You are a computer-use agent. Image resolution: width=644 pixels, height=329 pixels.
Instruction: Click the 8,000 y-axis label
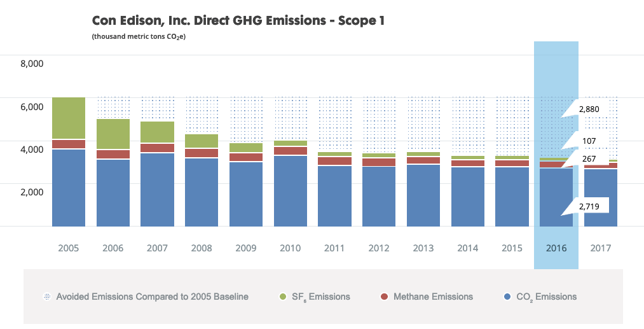[x=32, y=64]
